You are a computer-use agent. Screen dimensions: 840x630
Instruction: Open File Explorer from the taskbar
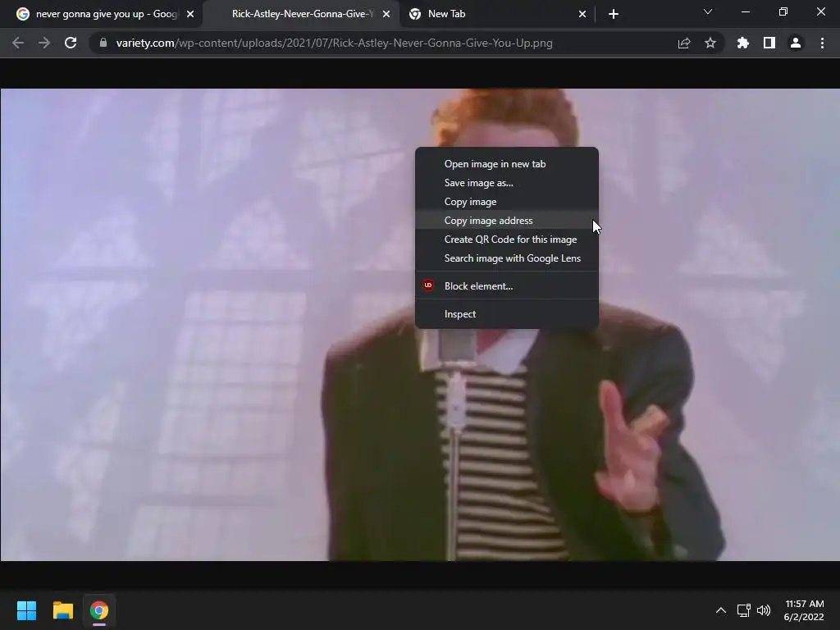[62, 610]
